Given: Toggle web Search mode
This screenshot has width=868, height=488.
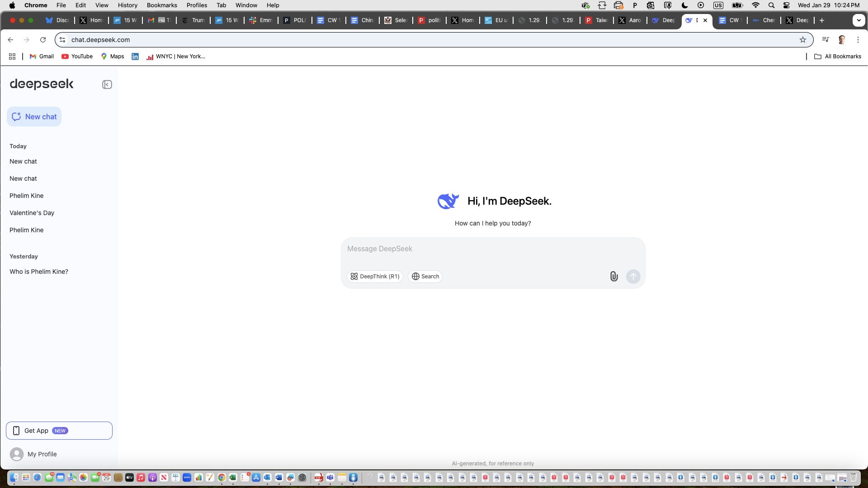Looking at the screenshot, I should pos(425,276).
